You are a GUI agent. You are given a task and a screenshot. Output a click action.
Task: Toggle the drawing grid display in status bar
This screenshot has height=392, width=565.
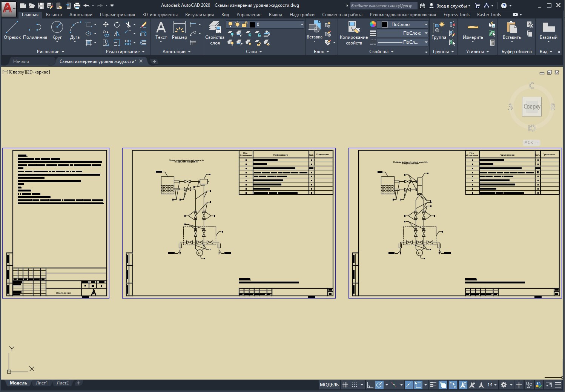345,385
